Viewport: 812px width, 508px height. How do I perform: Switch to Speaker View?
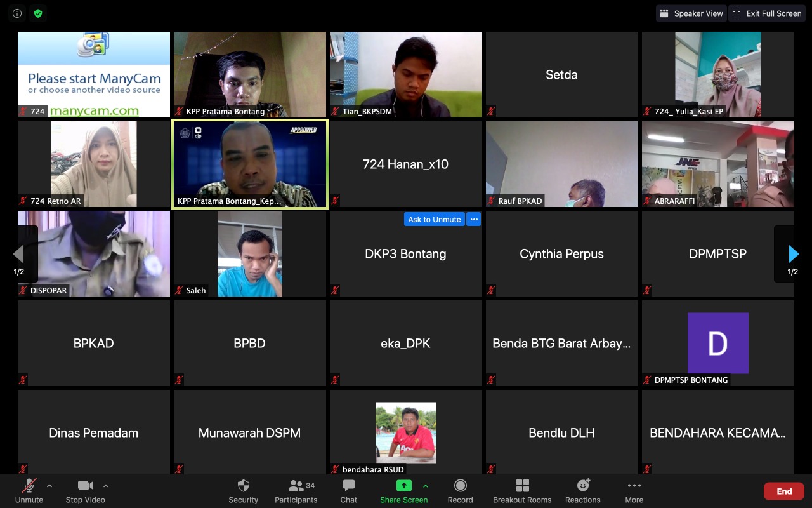click(691, 13)
